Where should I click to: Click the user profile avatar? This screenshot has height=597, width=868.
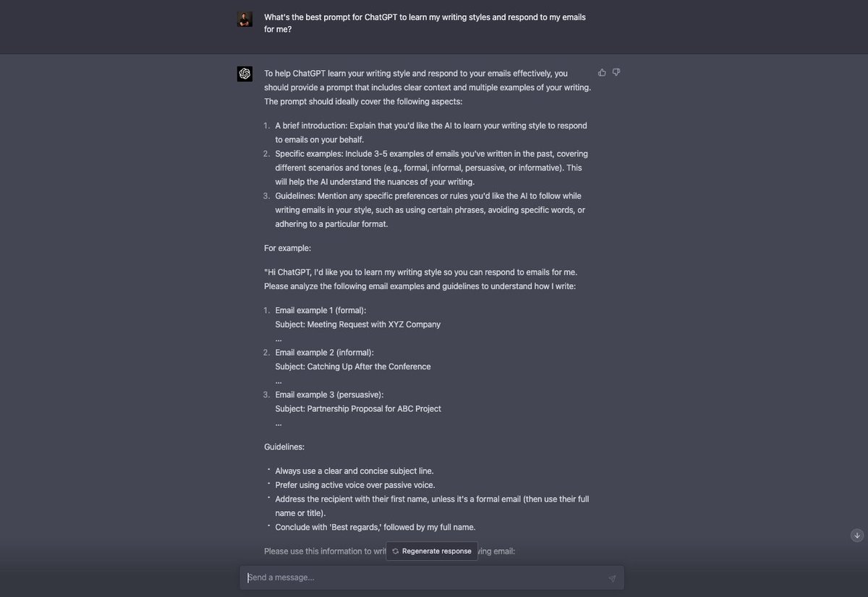[x=244, y=20]
